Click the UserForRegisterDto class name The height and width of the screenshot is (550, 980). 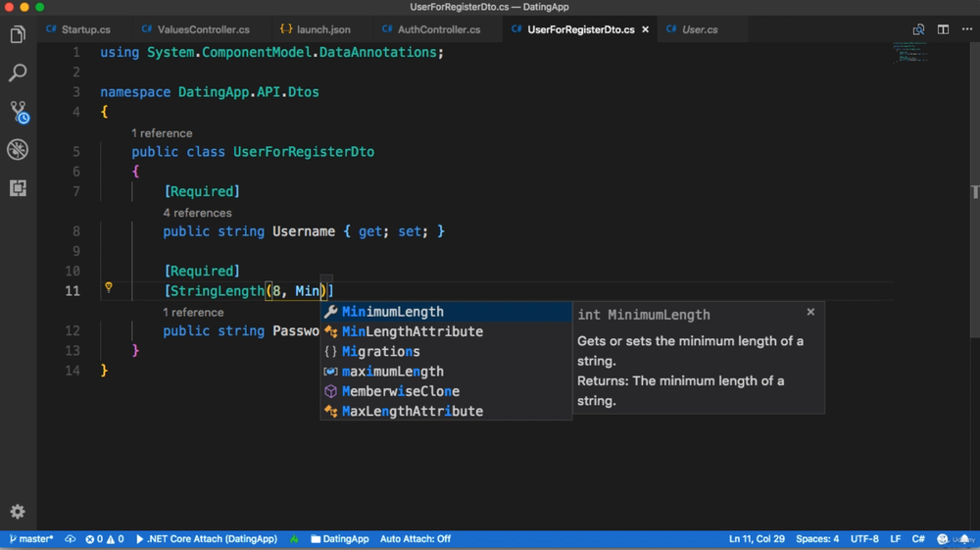pos(304,152)
